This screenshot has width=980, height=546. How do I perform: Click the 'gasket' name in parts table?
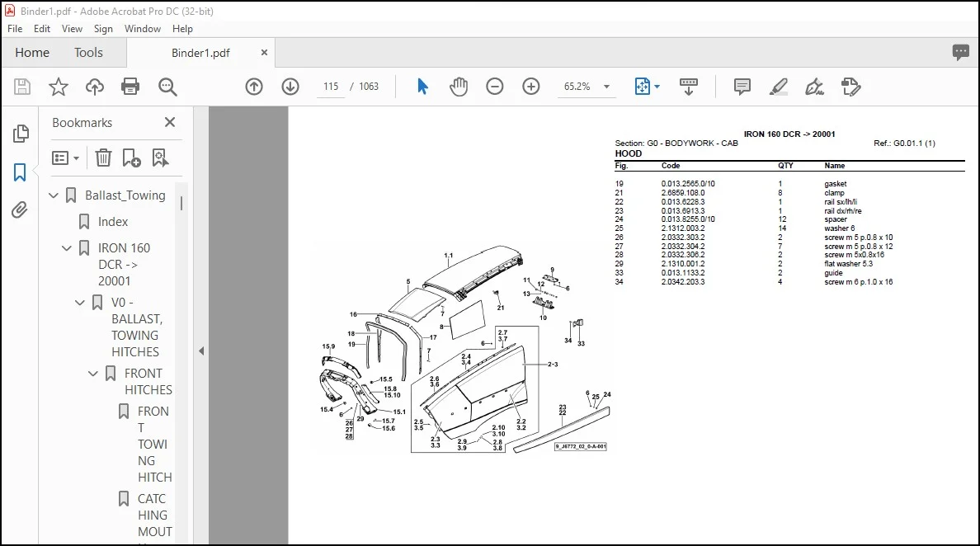click(x=835, y=184)
